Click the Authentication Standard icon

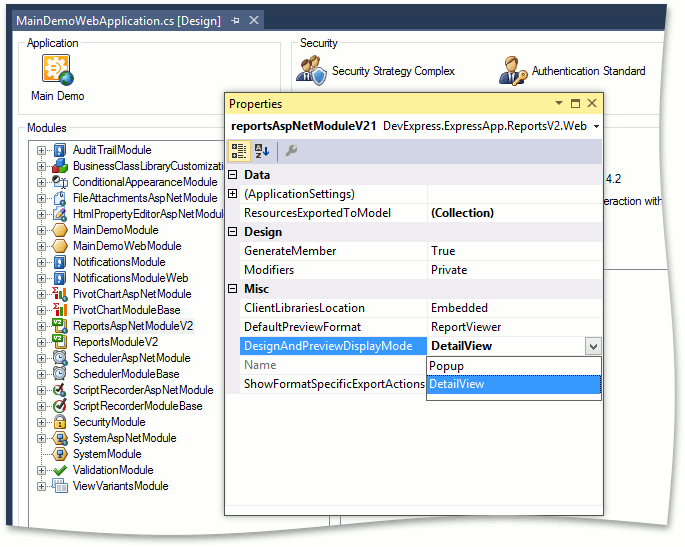coord(513,71)
